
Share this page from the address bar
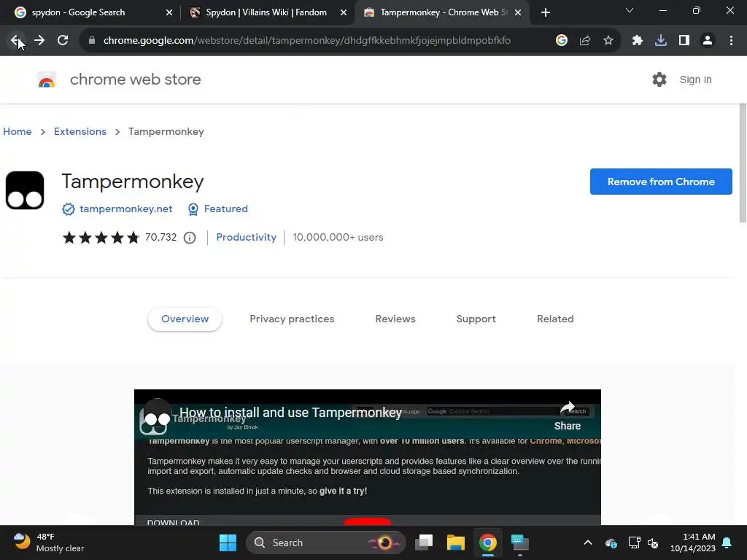pos(585,41)
